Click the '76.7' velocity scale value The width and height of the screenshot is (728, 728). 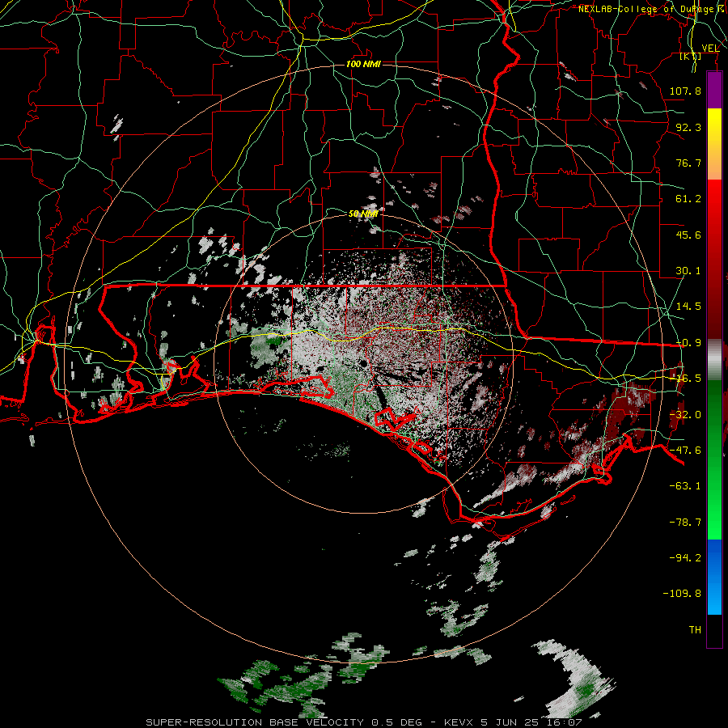pos(688,163)
